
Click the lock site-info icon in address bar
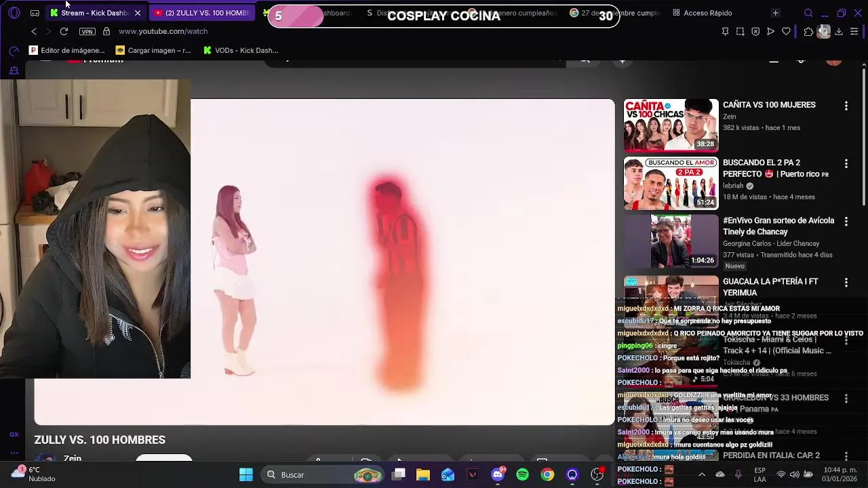[x=106, y=31]
